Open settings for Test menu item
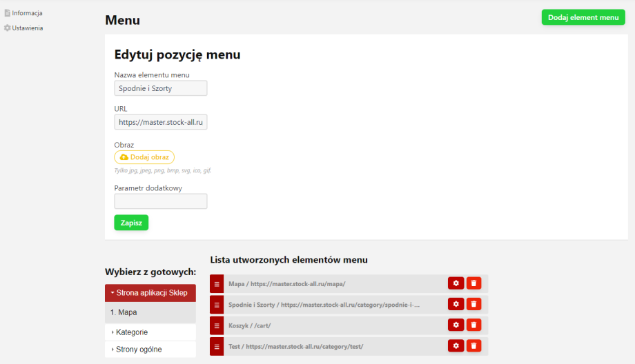The image size is (635, 364). tap(456, 345)
